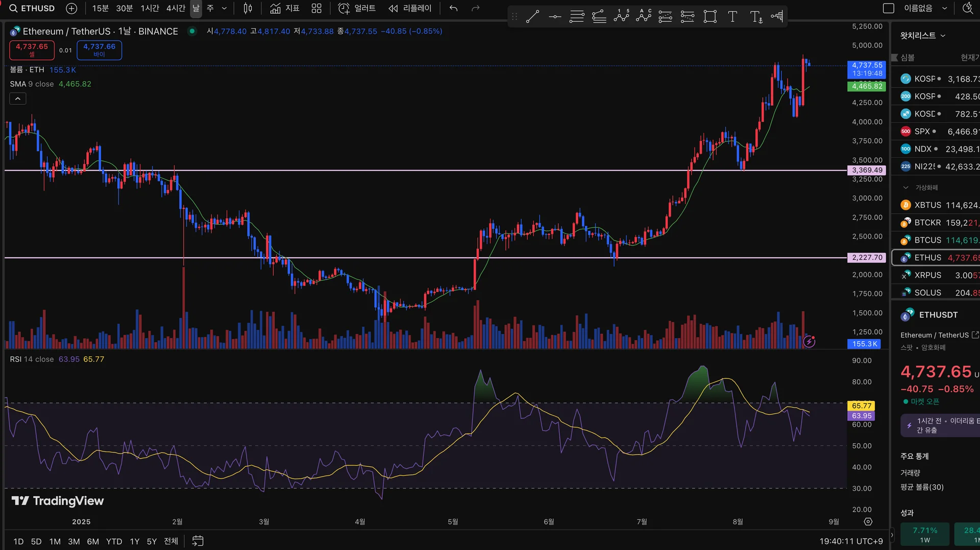
Task: Click the 19:40:11 UTC+9 timezone button
Action: [851, 541]
